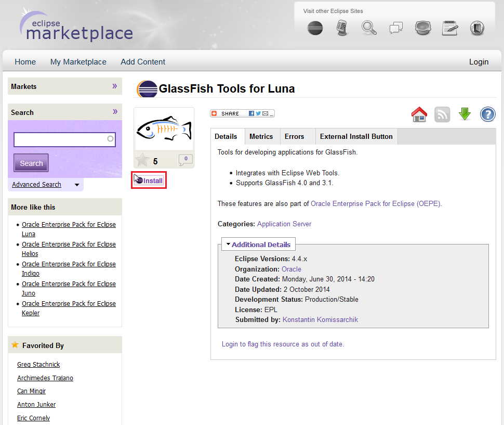The image size is (504, 425).
Task: Open the Planet Eclipse bowl icon
Action: tap(423, 28)
